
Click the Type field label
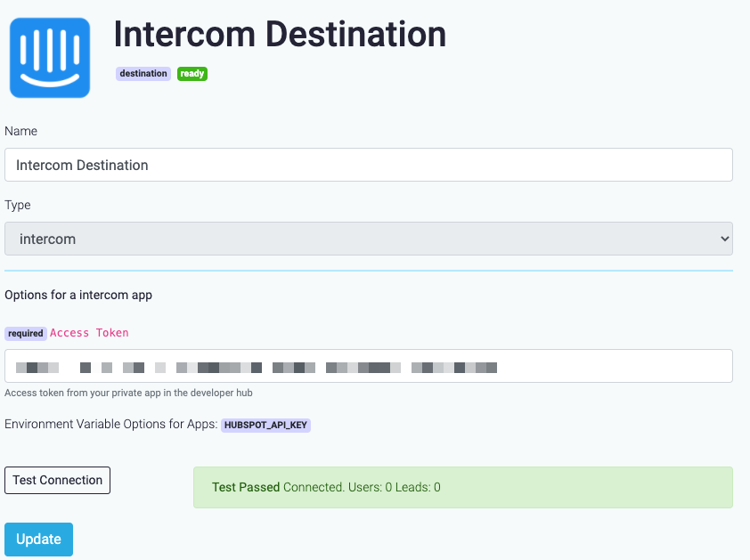click(18, 205)
